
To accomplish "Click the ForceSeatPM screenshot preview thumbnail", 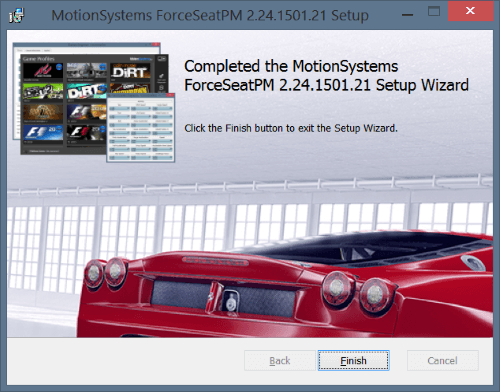I will click(x=94, y=102).
